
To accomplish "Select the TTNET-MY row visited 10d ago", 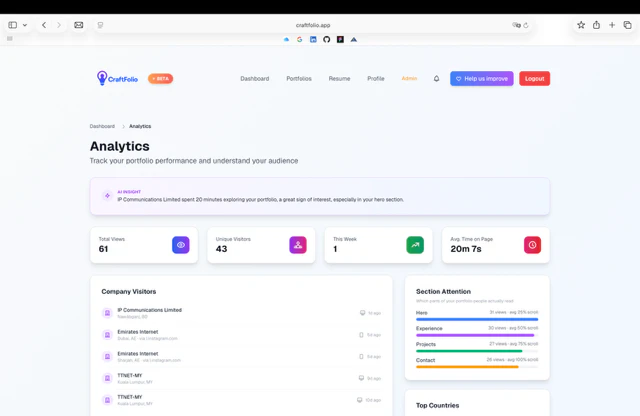I will 241,400.
